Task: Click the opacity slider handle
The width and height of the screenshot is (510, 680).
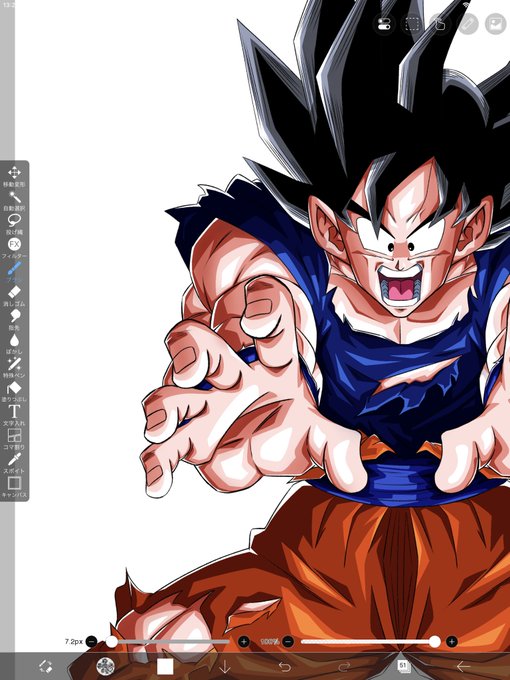Action: click(x=435, y=641)
